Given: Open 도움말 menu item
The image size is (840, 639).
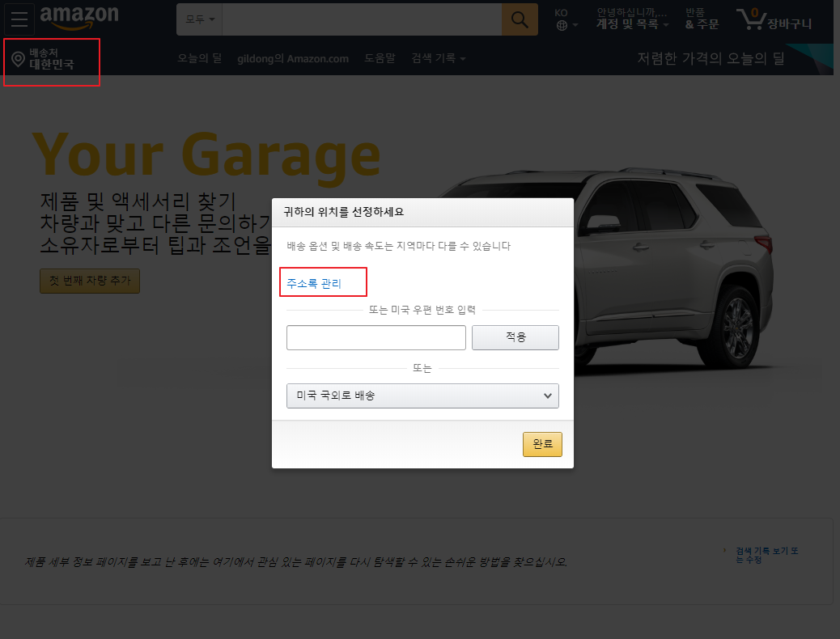Looking at the screenshot, I should (x=380, y=58).
